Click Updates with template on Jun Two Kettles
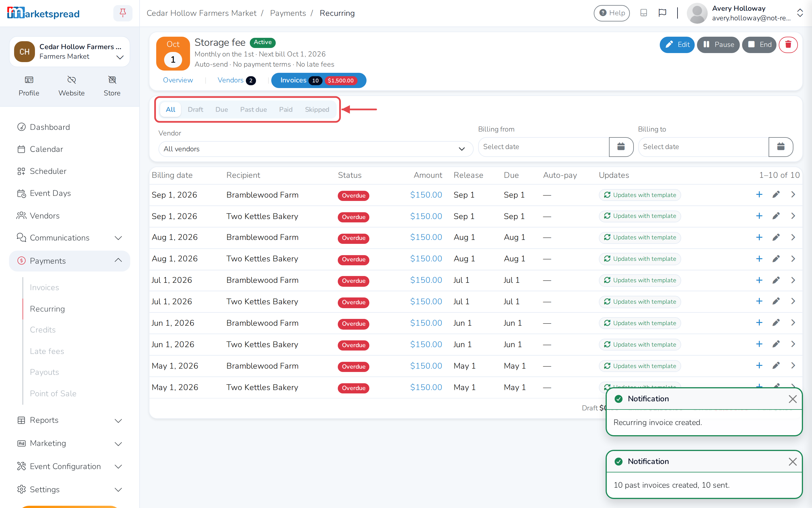Screen dimensions: 812x508 [x=640, y=344]
